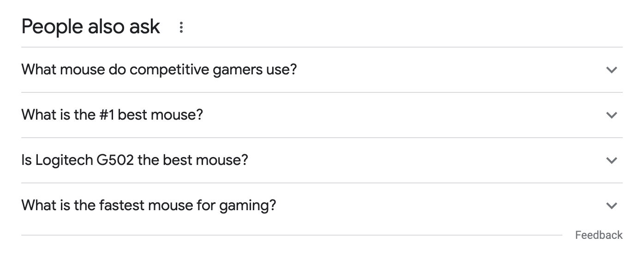Click blank area of the Logitech G502 row
This screenshot has width=644, height=255.
coord(424,160)
